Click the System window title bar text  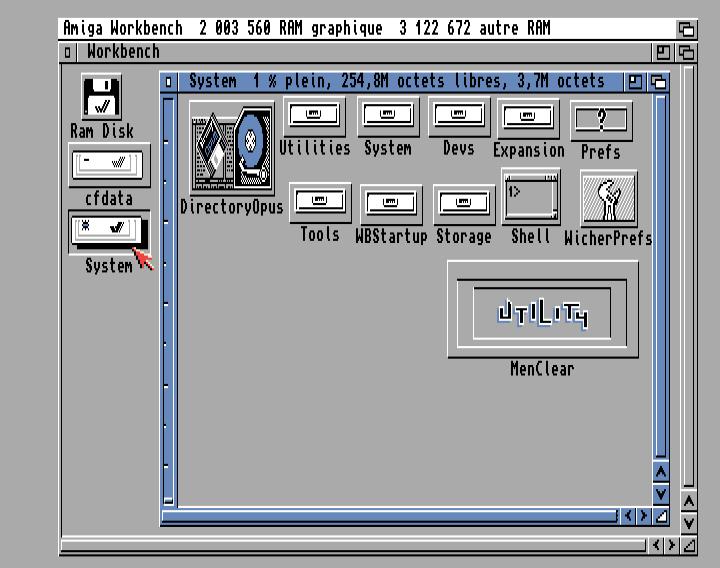click(397, 82)
